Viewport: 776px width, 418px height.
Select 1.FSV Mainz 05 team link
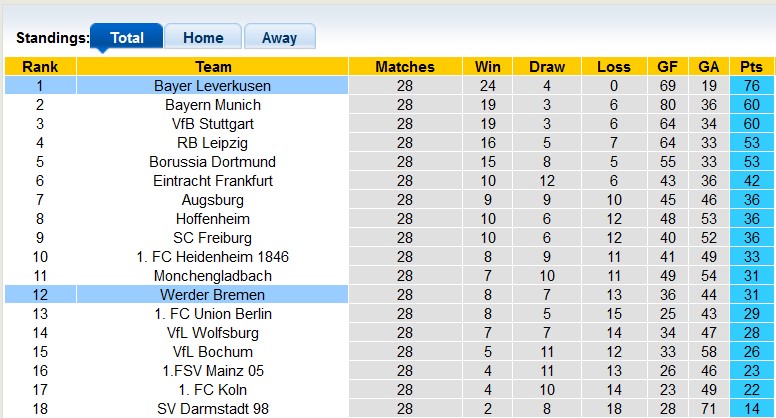pyautogui.click(x=212, y=371)
